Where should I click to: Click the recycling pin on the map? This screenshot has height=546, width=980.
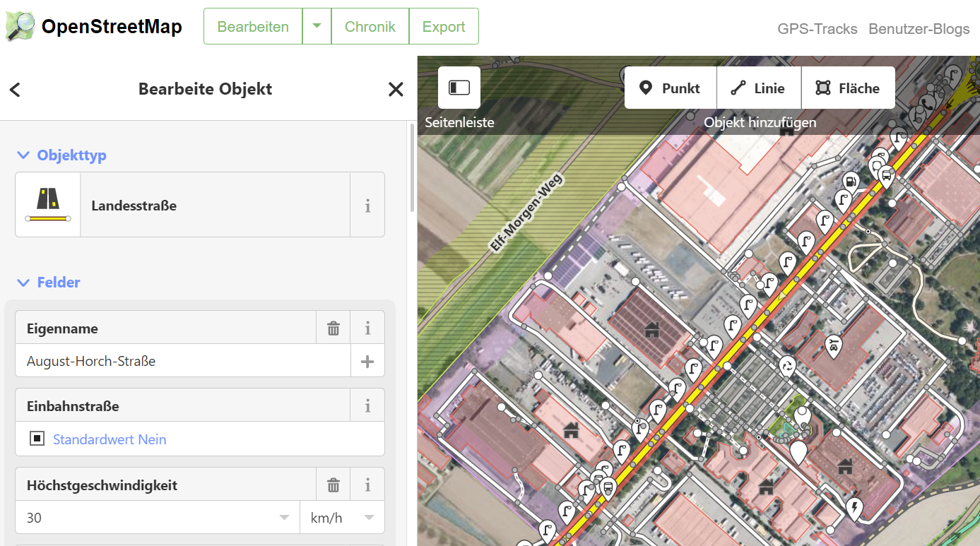click(786, 367)
